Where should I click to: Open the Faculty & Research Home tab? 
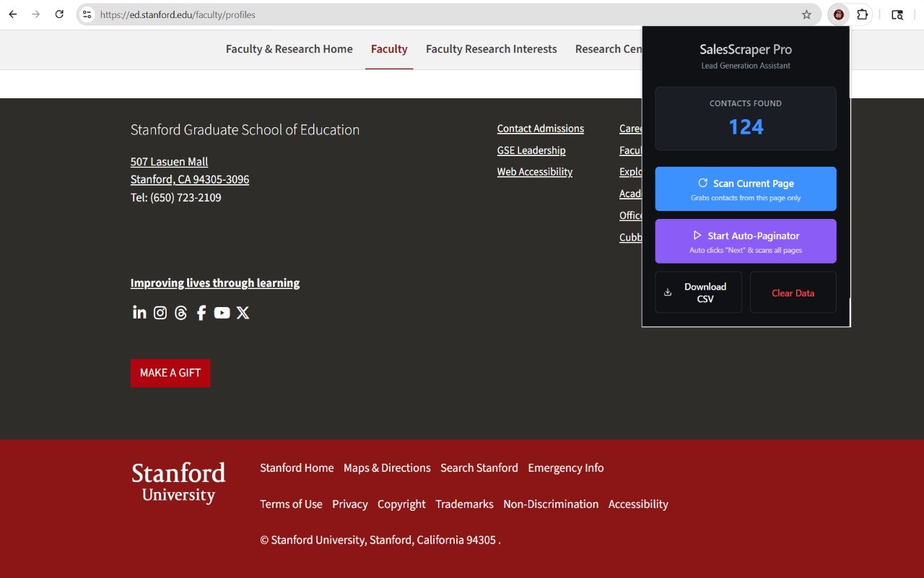[289, 49]
